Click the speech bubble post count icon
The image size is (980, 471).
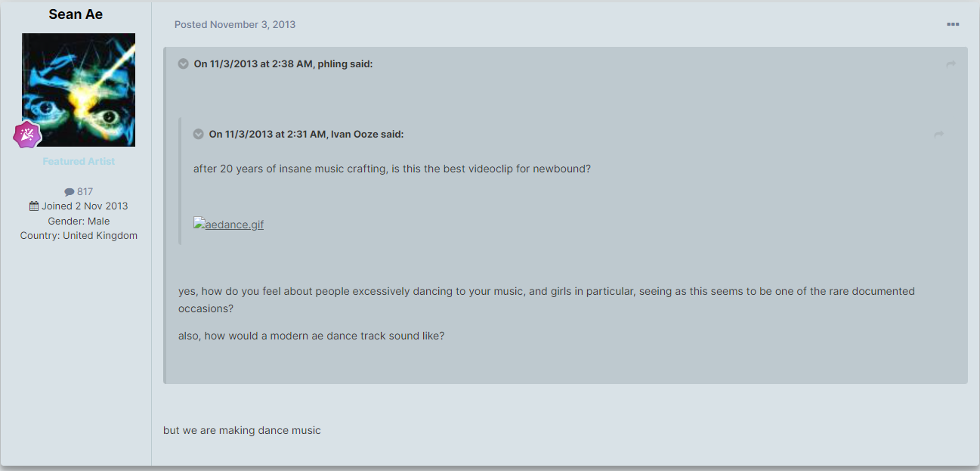(x=70, y=192)
